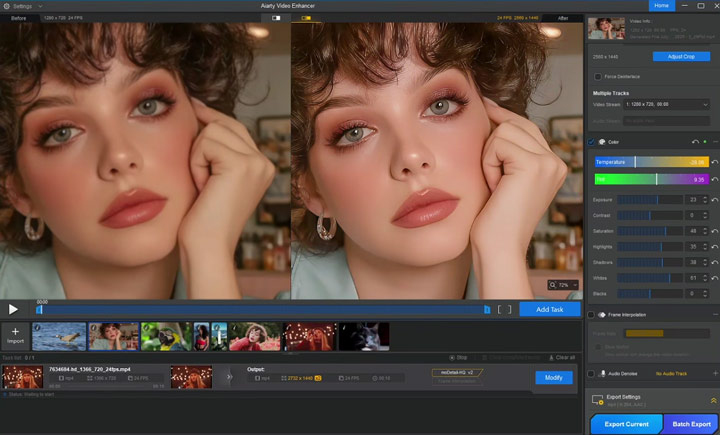Reset all Color settings via header undo icon
The width and height of the screenshot is (720, 435).
click(695, 142)
